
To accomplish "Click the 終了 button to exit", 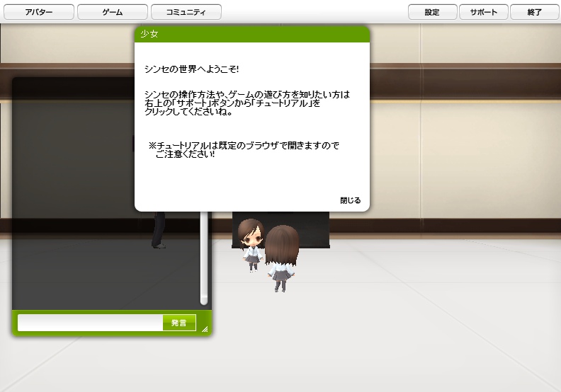I will click(535, 12).
